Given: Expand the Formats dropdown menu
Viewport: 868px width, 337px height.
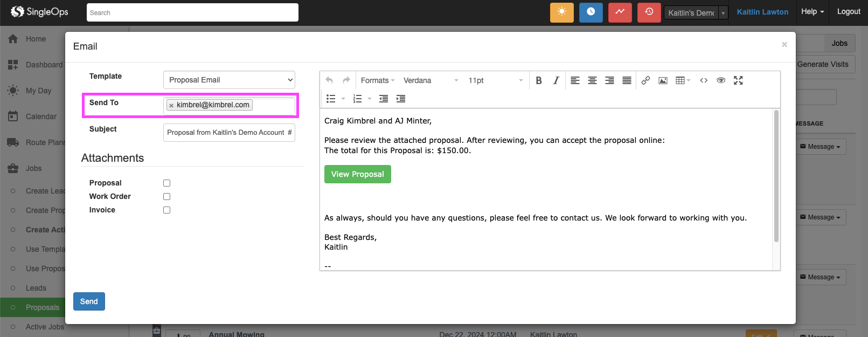Looking at the screenshot, I should click(x=377, y=80).
